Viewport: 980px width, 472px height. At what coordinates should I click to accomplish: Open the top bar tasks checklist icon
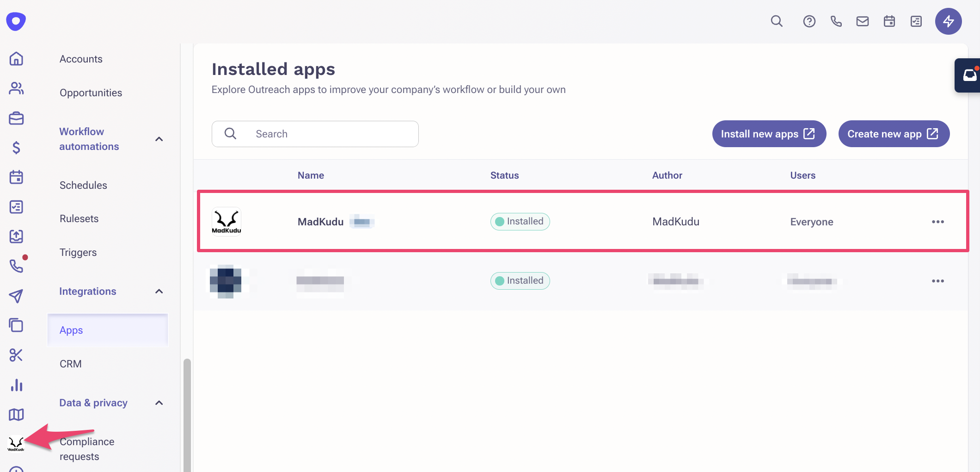click(916, 21)
